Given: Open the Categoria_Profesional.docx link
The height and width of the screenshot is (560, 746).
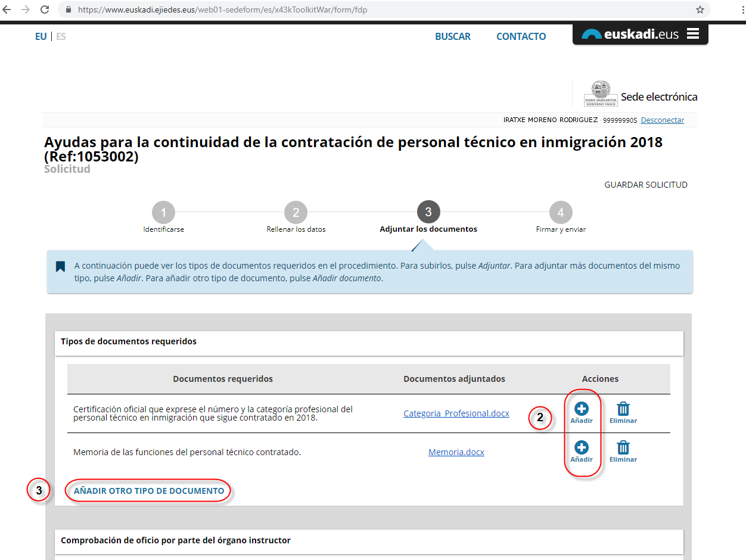Looking at the screenshot, I should coord(456,413).
